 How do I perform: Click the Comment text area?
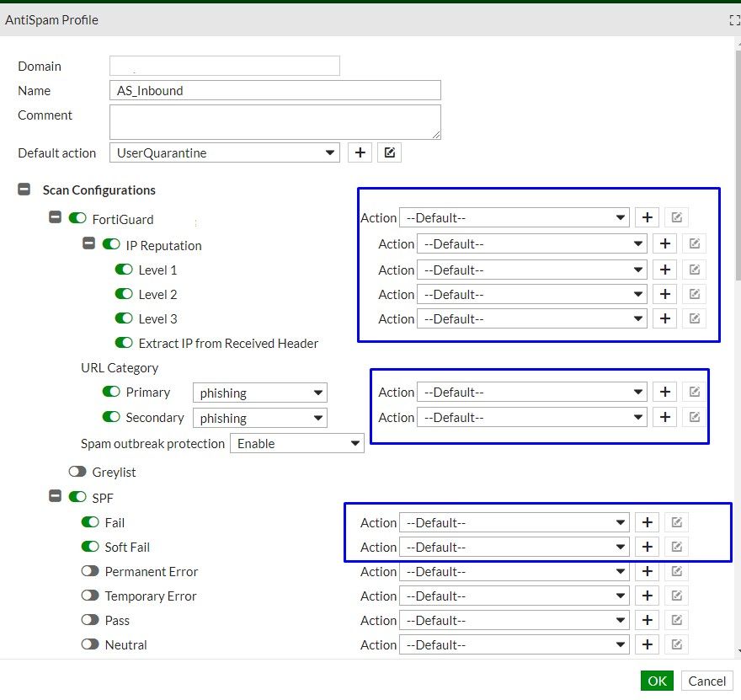coord(275,121)
